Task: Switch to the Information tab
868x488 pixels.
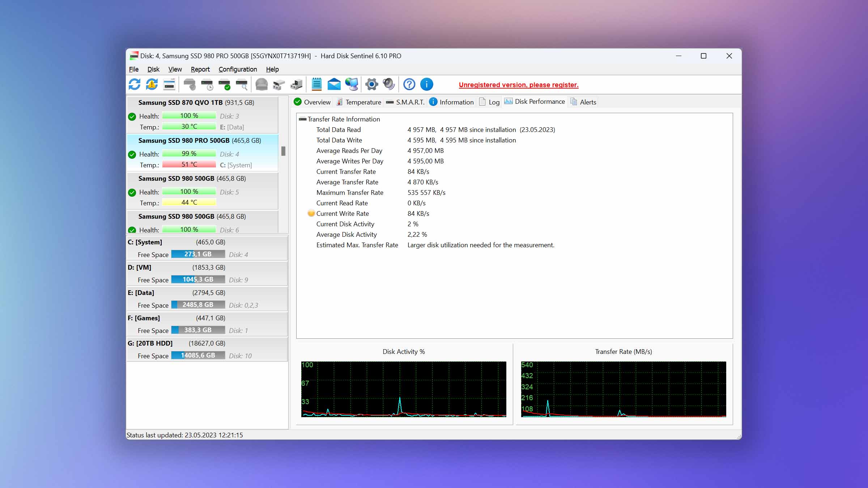Action: pyautogui.click(x=451, y=102)
